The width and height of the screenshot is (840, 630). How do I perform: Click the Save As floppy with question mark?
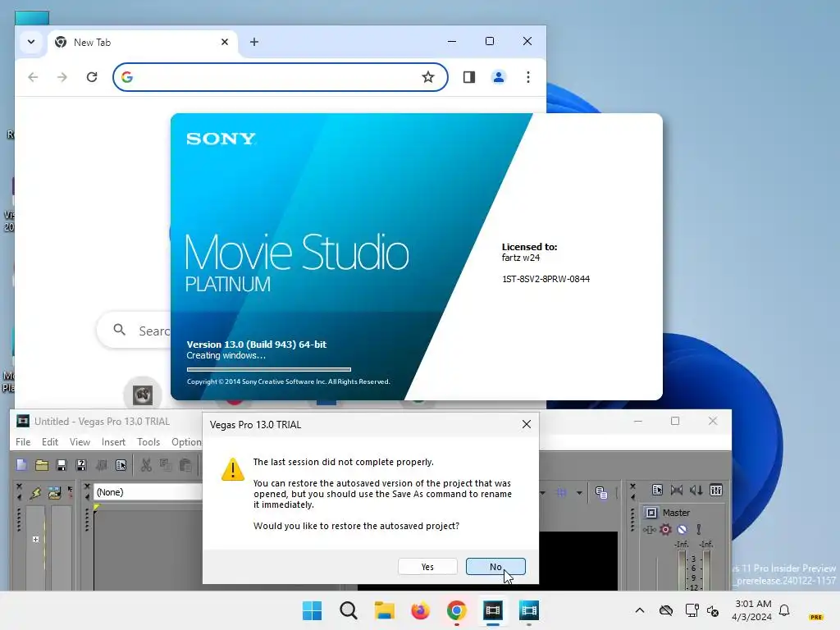point(81,465)
